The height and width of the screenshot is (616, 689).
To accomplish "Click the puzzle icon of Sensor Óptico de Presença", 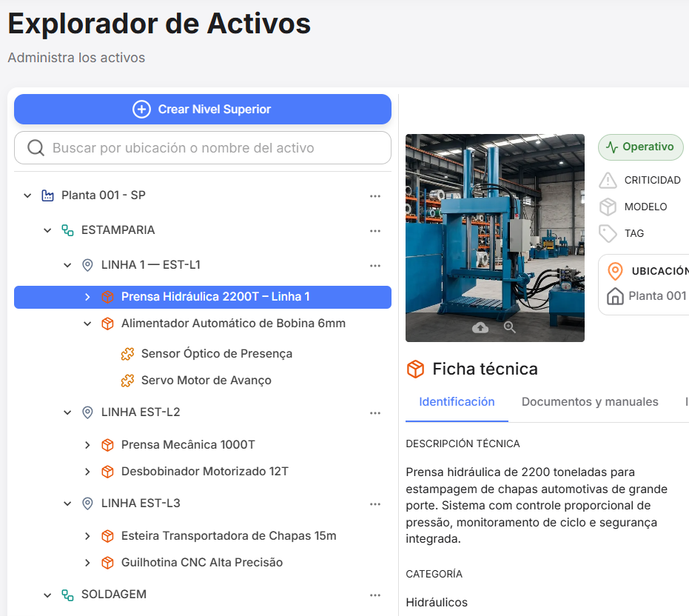I will [127, 354].
